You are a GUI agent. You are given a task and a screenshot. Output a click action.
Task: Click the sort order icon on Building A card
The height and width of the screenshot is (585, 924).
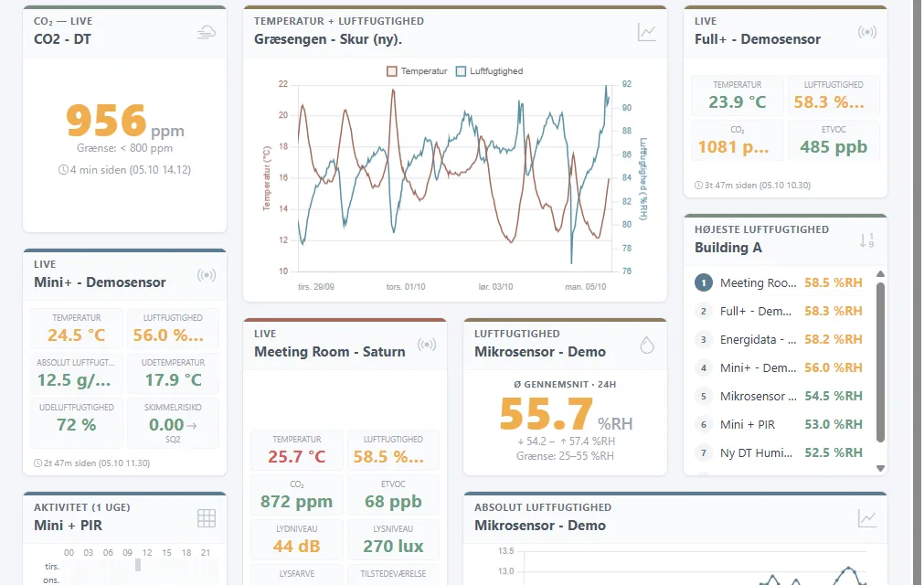click(866, 240)
